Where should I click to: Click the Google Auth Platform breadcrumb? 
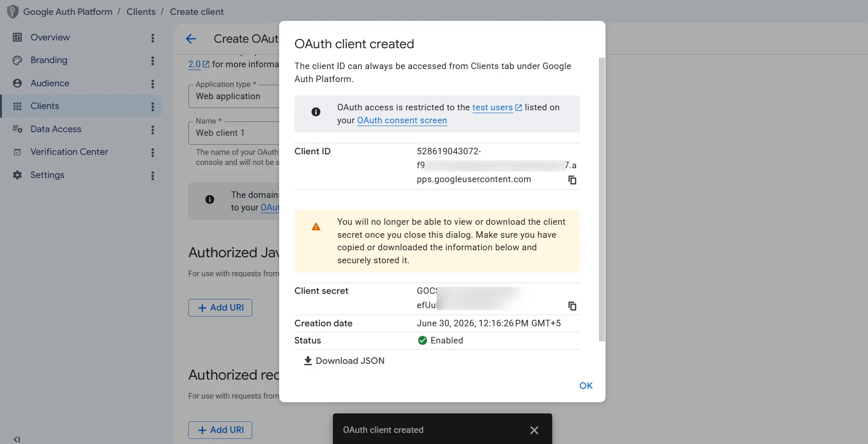pos(68,12)
